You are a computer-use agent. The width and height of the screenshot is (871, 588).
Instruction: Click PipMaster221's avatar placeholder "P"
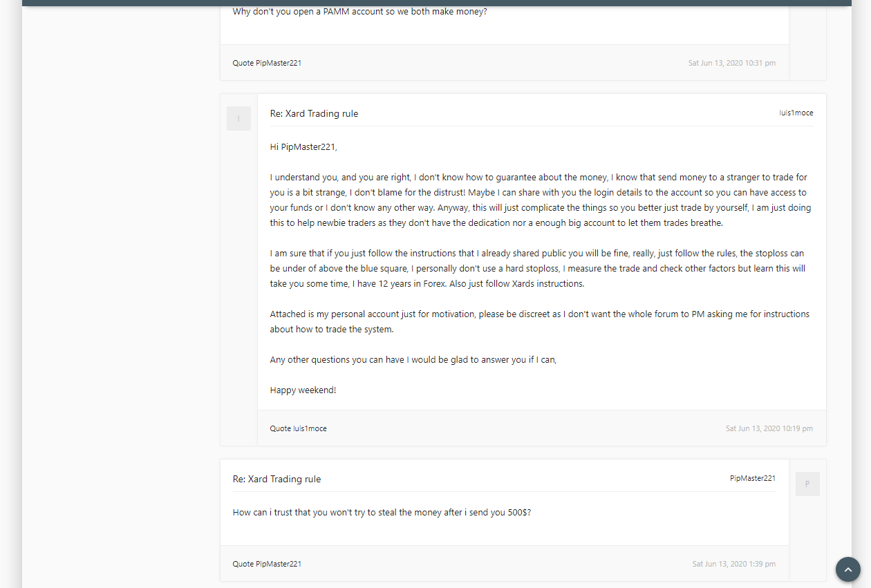[807, 484]
